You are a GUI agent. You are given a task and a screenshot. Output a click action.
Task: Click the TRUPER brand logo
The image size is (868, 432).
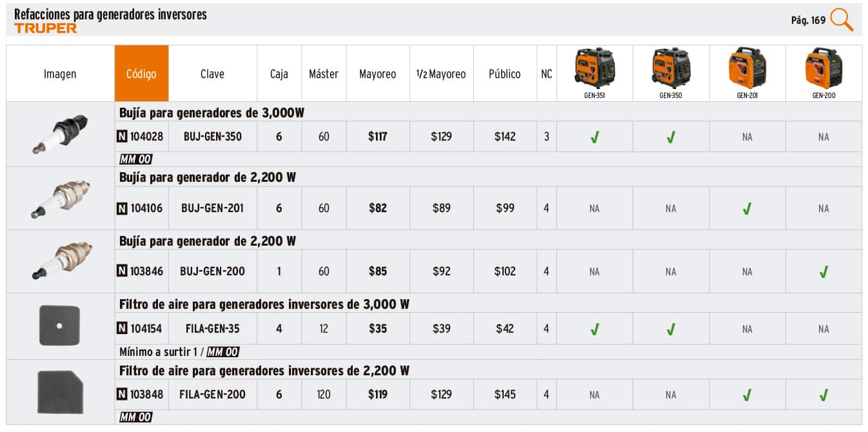(45, 28)
